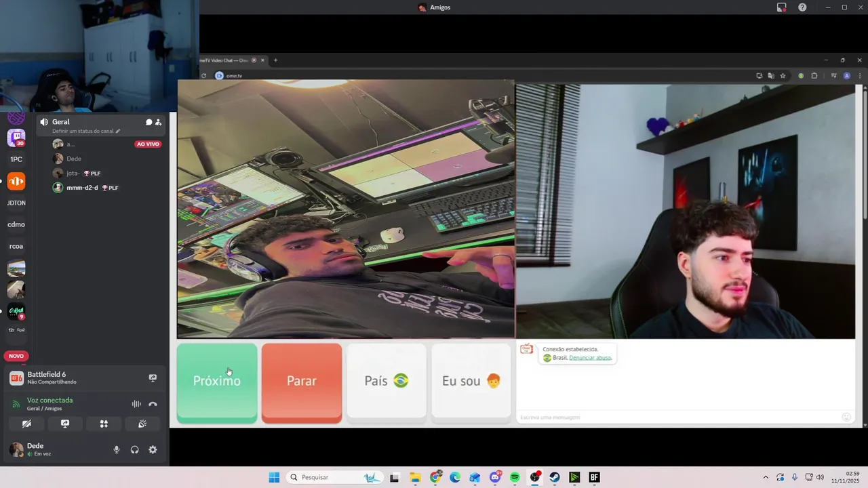The height and width of the screenshot is (488, 868).
Task: Open Discord help question mark
Action: (802, 7)
